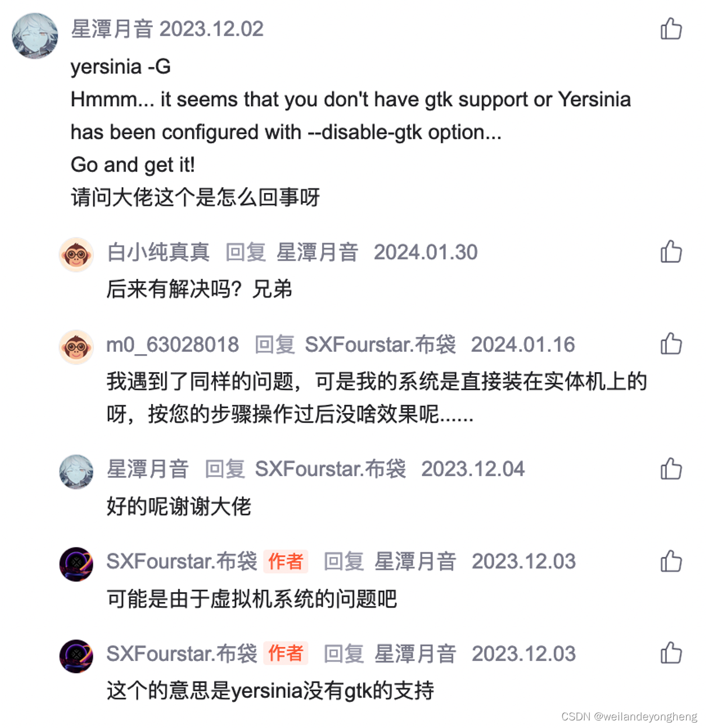706x728 pixels.
Task: Open replied-to user SXFourstar.布袋 in m0_63028018's reply
Action: click(380, 345)
